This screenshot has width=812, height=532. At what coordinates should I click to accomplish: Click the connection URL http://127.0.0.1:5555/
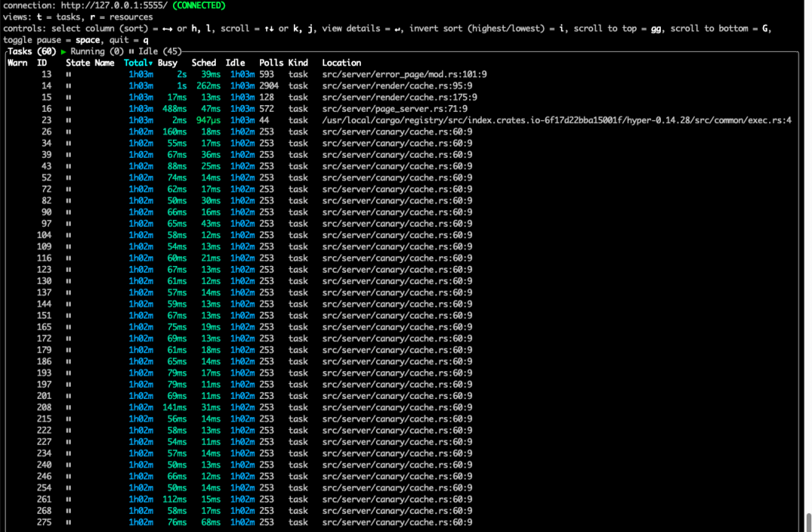click(114, 6)
